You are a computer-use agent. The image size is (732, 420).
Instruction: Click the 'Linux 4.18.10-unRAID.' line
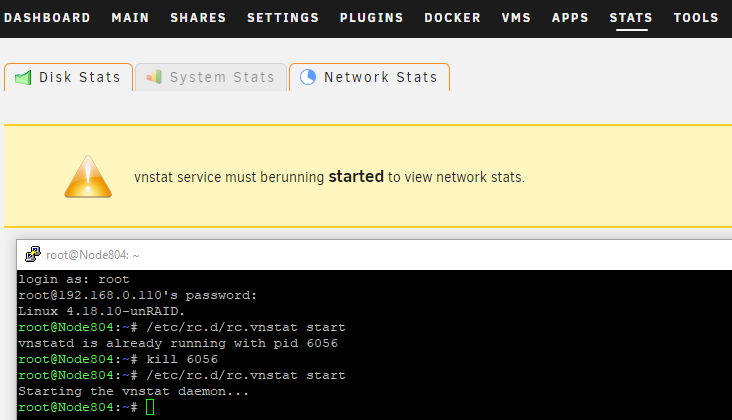pyautogui.click(x=102, y=311)
